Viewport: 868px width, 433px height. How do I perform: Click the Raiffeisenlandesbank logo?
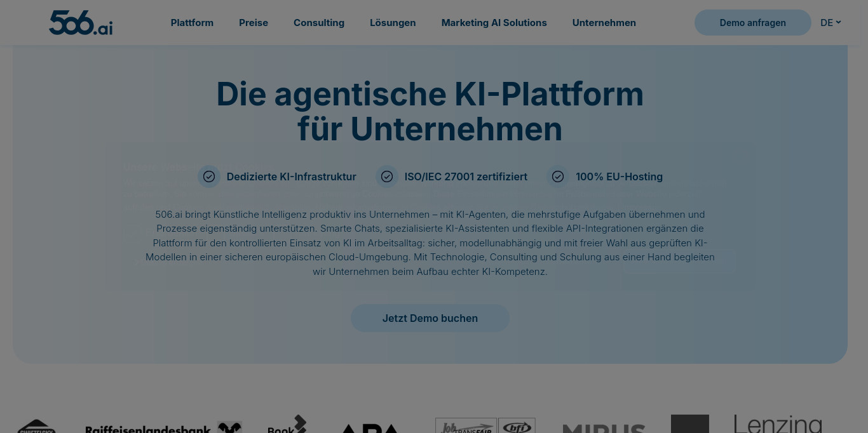pos(164,428)
